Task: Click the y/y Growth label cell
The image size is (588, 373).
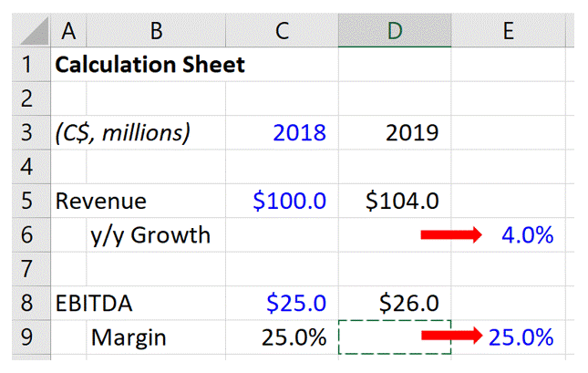Action: point(150,235)
